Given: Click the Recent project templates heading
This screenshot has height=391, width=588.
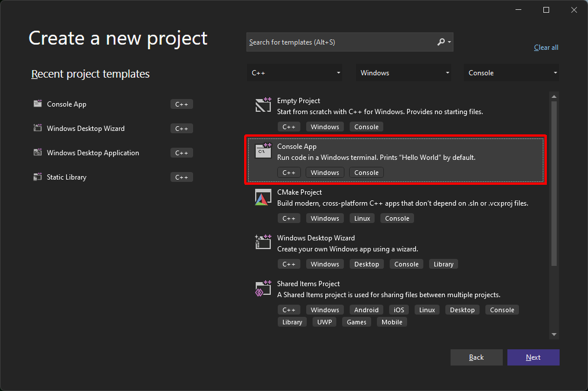Looking at the screenshot, I should click(90, 74).
